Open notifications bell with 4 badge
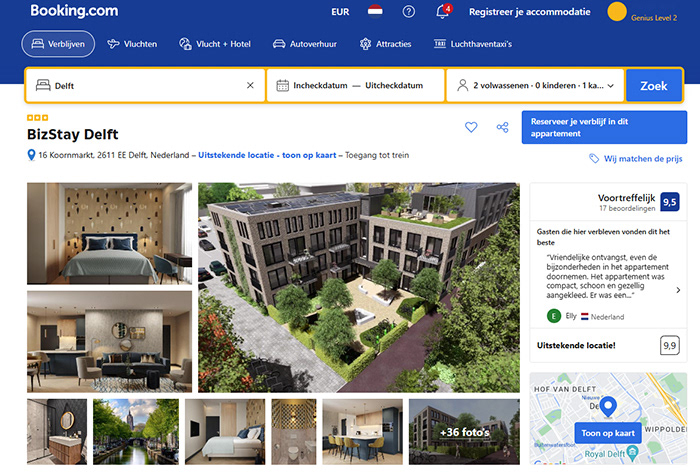700x472 pixels. (443, 11)
